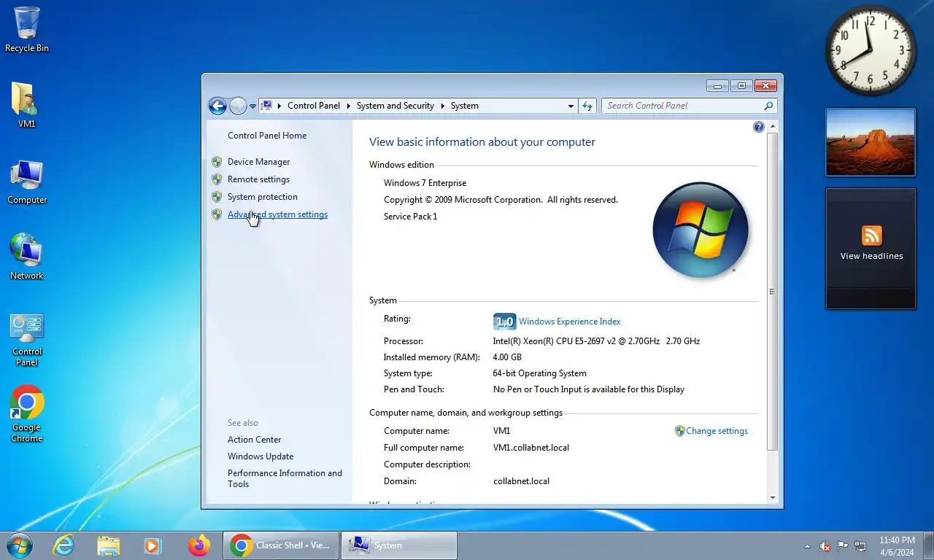Expand the arrow after Control Panel breadcrumb
934x560 pixels.
[x=348, y=106]
